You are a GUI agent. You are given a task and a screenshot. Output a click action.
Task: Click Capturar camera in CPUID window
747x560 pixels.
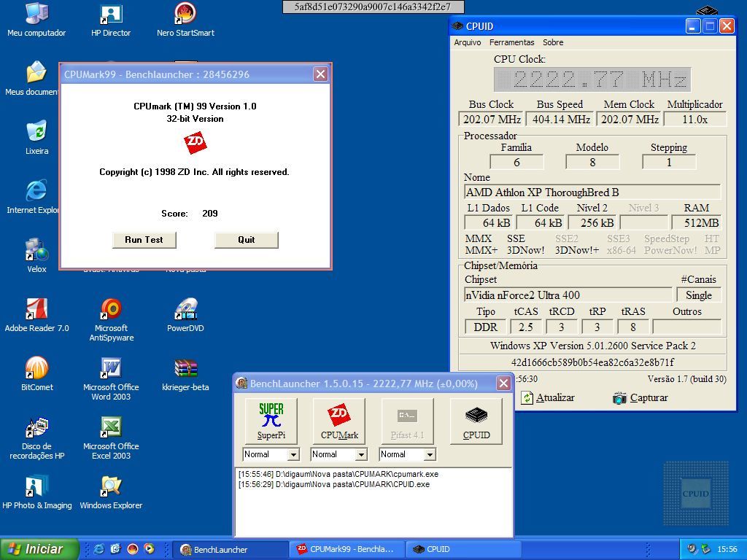[x=640, y=397]
